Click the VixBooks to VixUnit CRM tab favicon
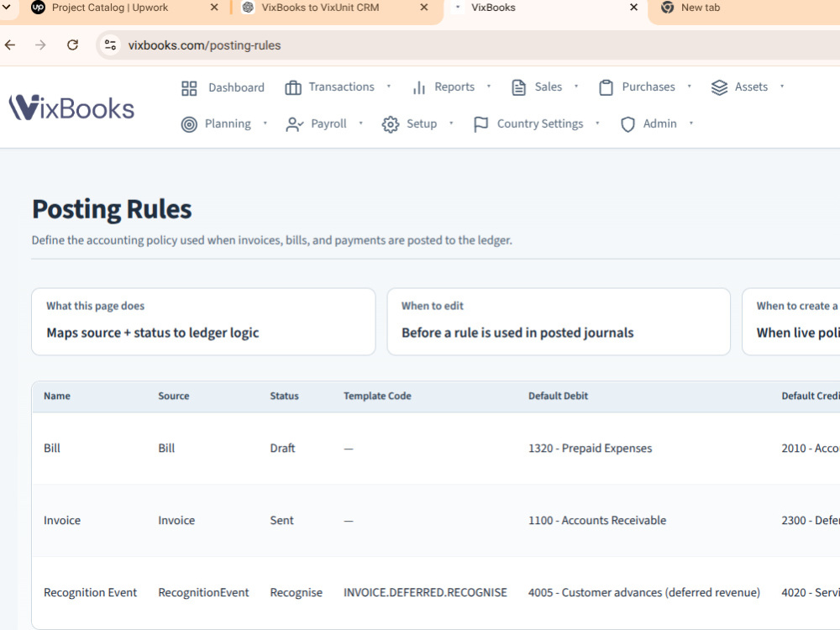Image resolution: width=840 pixels, height=630 pixels. [x=248, y=8]
